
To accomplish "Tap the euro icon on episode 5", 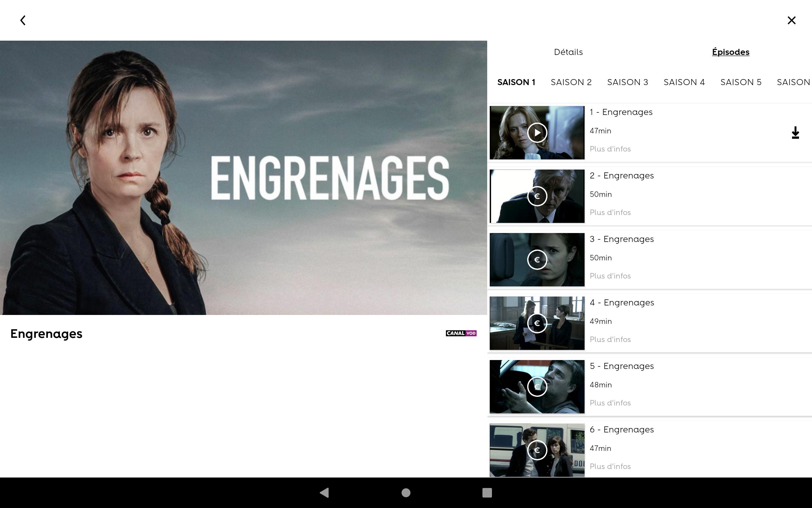I will tap(537, 387).
